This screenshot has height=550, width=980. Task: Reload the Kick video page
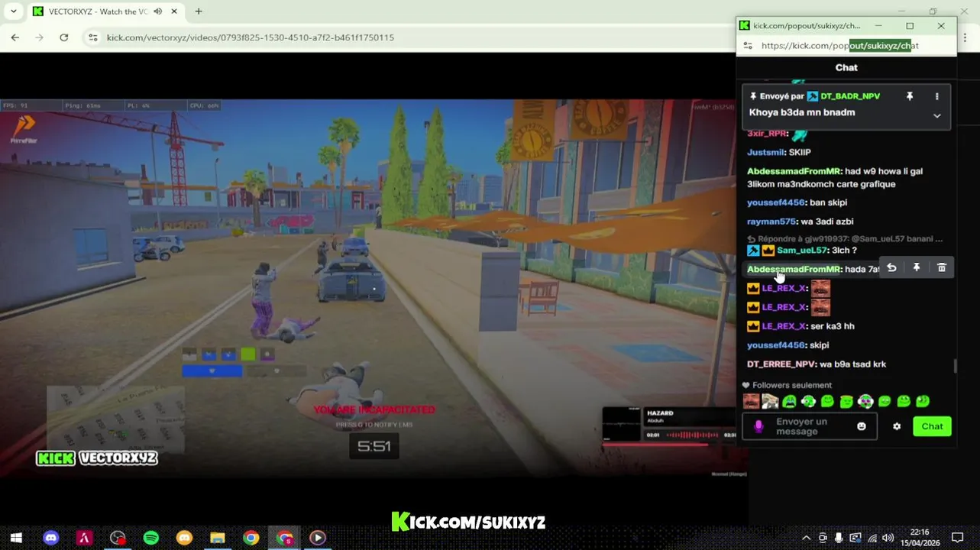(64, 37)
